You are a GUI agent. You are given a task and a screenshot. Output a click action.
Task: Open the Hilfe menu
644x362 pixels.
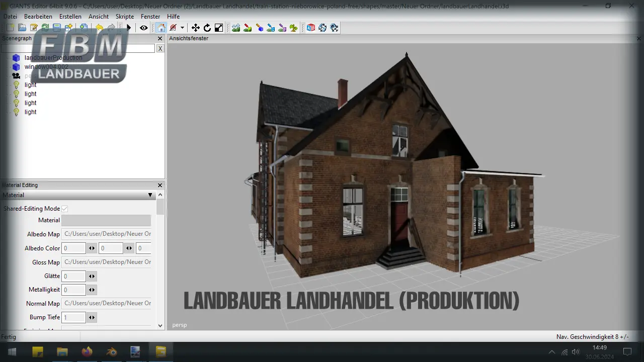click(x=174, y=17)
